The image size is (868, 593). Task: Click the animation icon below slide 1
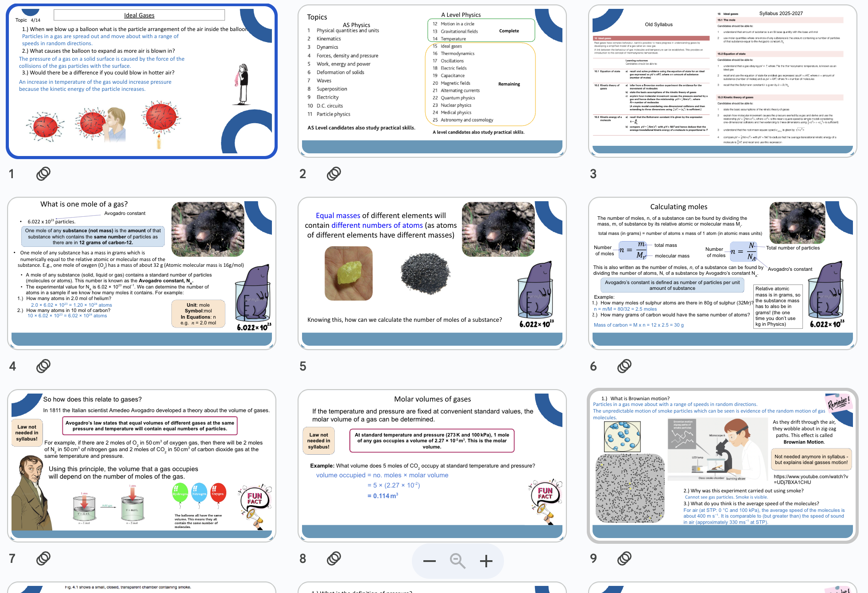[43, 173]
